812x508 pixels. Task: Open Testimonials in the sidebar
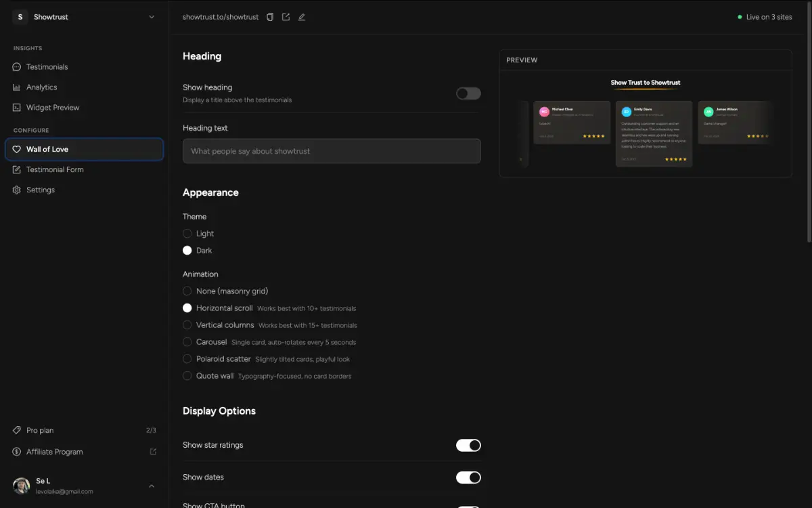pos(85,67)
